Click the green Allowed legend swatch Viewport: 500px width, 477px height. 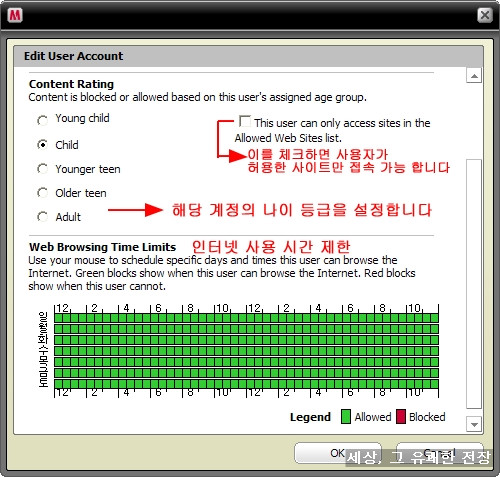346,417
